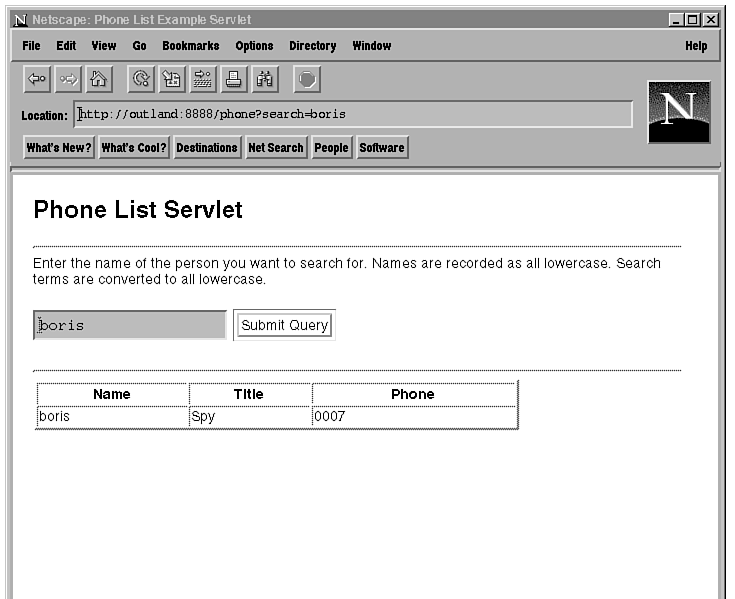The width and height of the screenshot is (735, 599).
Task: Open the Directory menu
Action: (x=312, y=46)
